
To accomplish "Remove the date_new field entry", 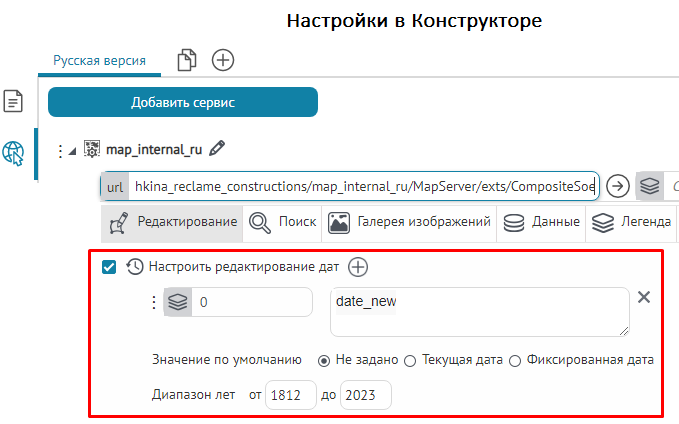I will click(645, 297).
